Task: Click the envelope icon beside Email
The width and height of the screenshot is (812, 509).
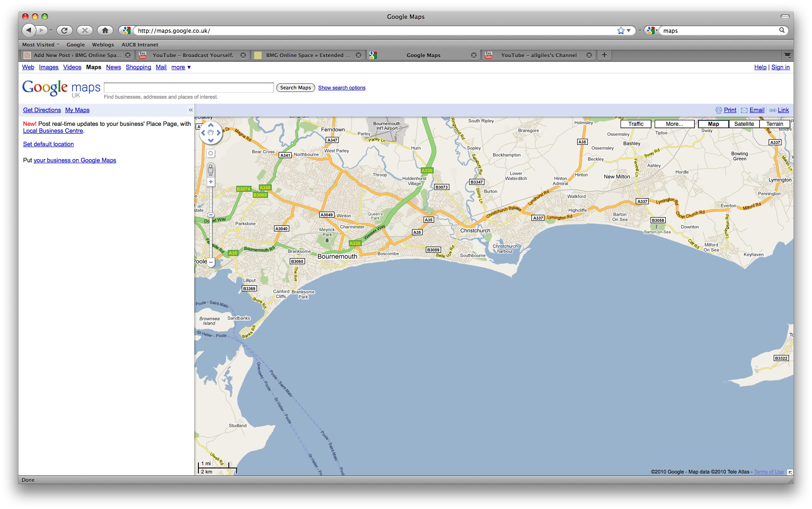Action: [744, 110]
